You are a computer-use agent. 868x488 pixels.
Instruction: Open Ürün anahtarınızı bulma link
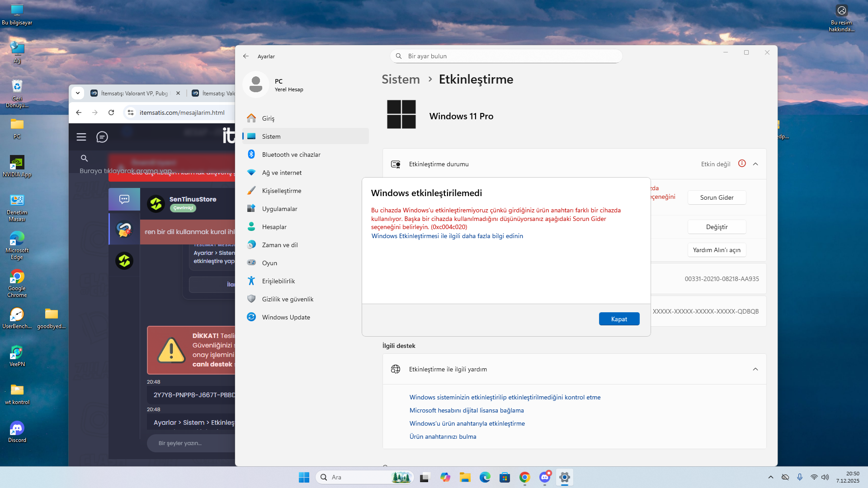click(x=443, y=436)
